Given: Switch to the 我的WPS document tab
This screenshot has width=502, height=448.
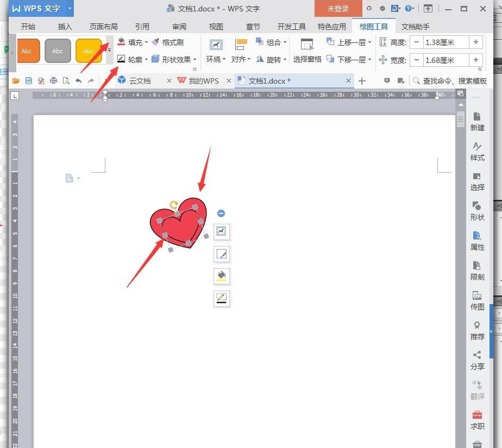Looking at the screenshot, I should (x=203, y=81).
